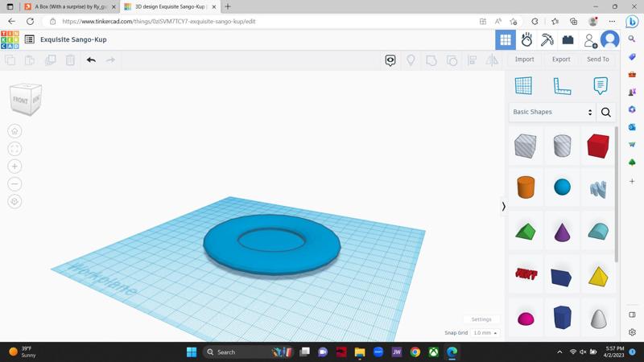Search shapes with magnifier icon
The width and height of the screenshot is (644, 362).
coord(606,113)
